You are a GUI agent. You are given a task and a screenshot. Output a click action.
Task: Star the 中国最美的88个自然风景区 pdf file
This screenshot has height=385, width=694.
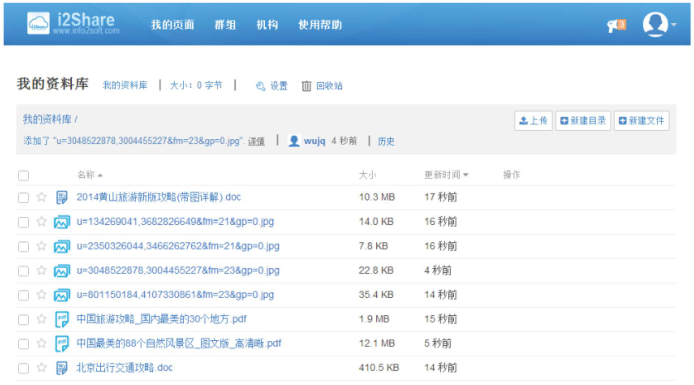click(42, 343)
